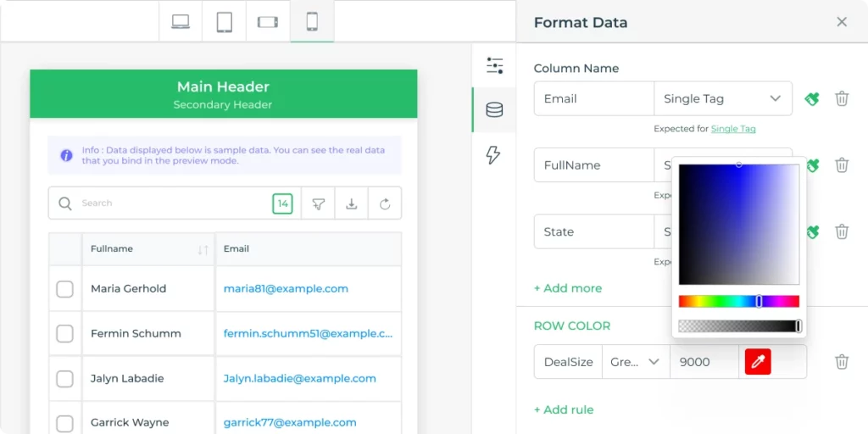Image resolution: width=868 pixels, height=434 pixels.
Task: Click the Email column header
Action: 309,249
